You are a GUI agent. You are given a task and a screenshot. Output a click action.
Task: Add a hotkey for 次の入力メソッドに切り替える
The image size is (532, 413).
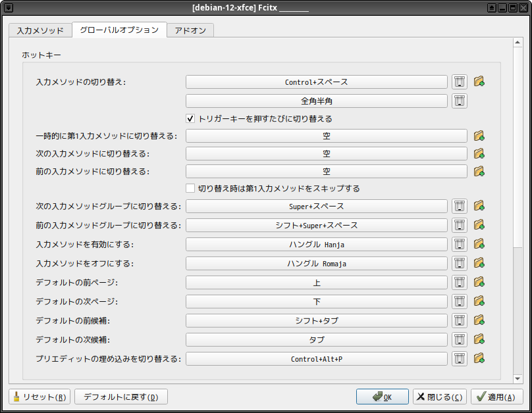pos(479,153)
